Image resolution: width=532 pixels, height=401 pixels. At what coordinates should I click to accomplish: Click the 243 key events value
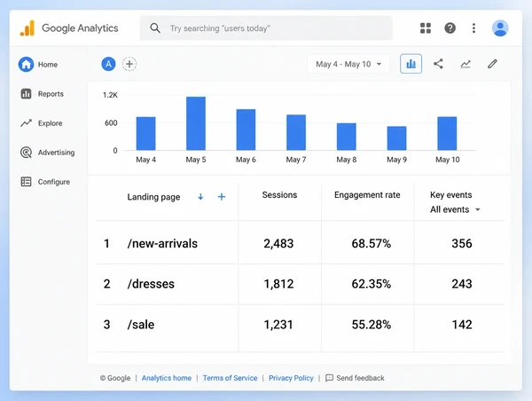pyautogui.click(x=462, y=284)
